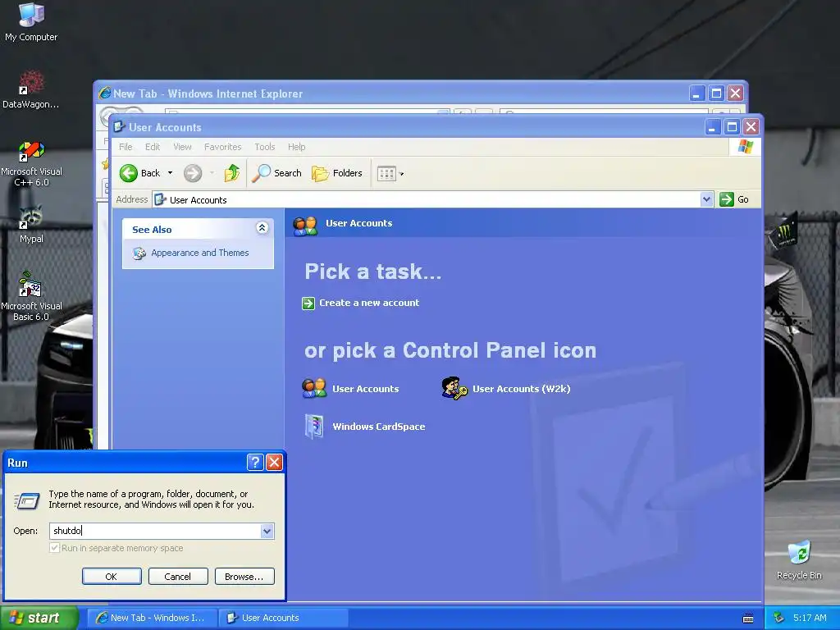The image size is (840, 630).
Task: Click the taskbar keyboard icon
Action: [748, 619]
